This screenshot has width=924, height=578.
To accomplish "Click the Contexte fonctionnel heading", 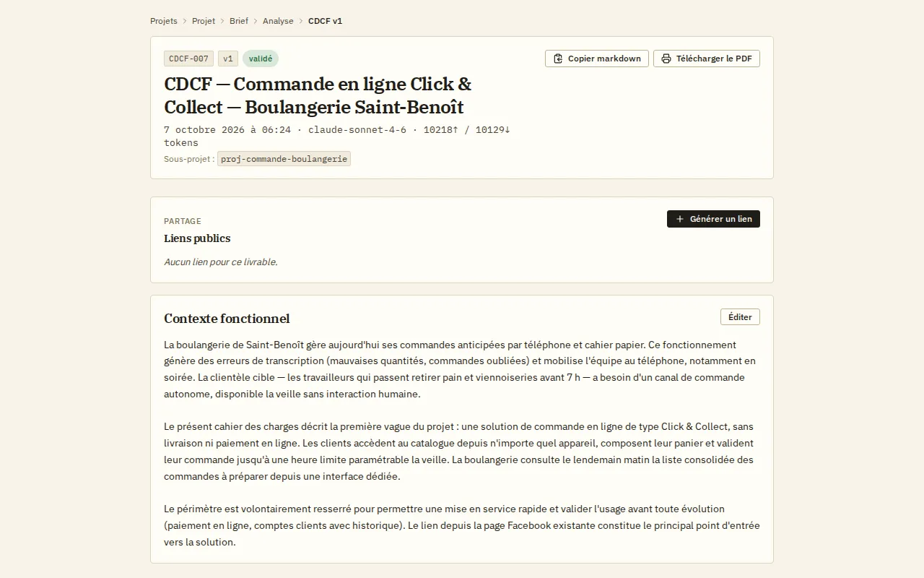I will tap(227, 319).
